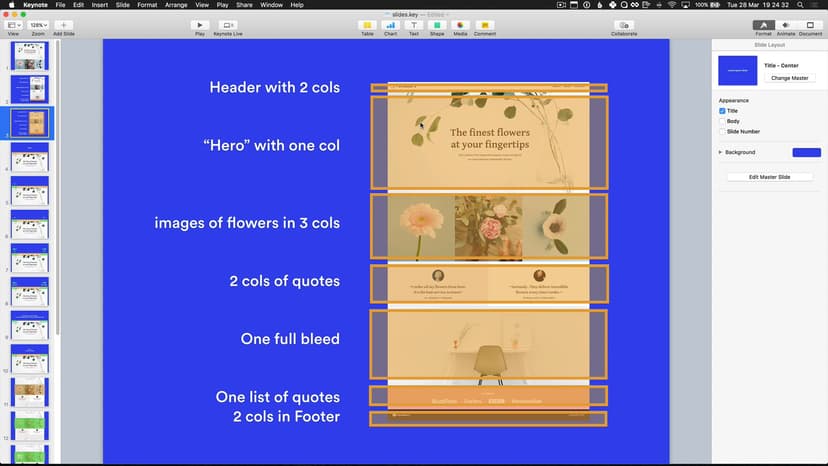The image size is (828, 466).
Task: Insert a Table from toolbar
Action: pyautogui.click(x=367, y=24)
